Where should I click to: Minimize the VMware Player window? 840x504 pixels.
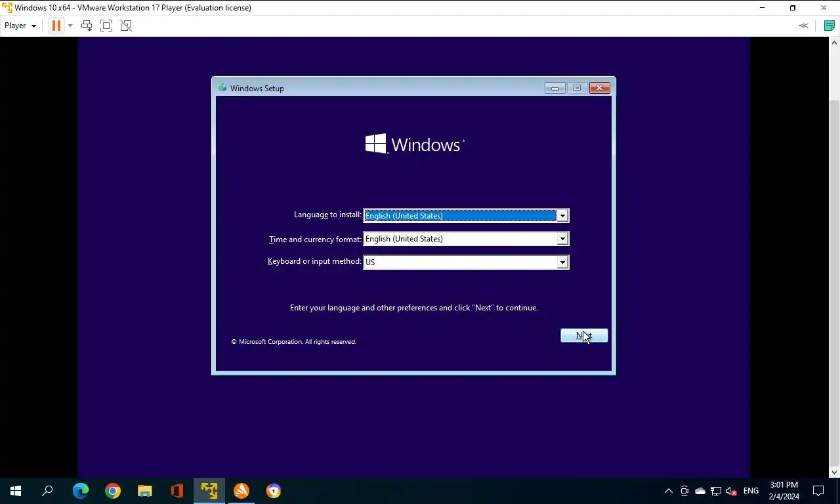coord(762,8)
